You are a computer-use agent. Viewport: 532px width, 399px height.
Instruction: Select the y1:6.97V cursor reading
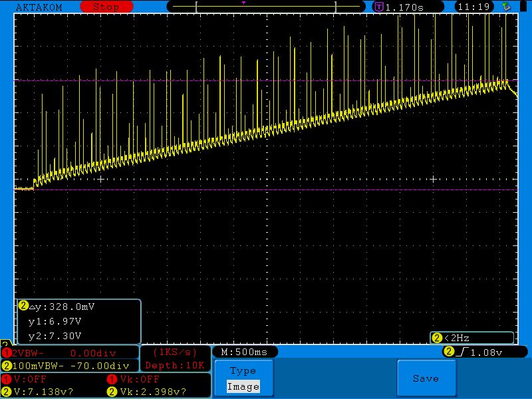(55, 321)
